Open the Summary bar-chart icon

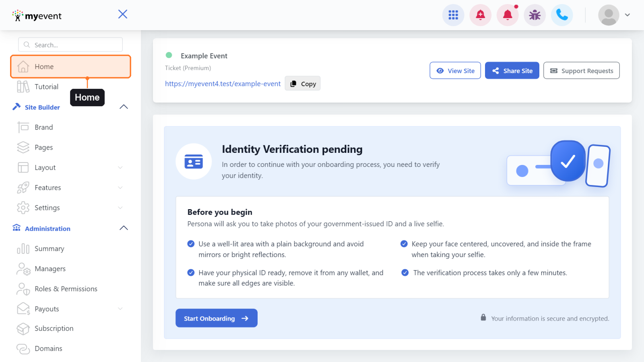[23, 249]
